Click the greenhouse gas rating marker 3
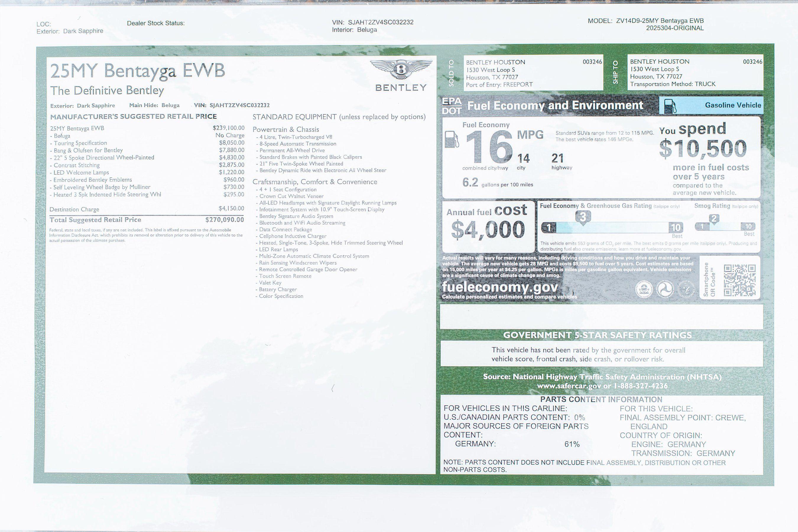 [583, 217]
